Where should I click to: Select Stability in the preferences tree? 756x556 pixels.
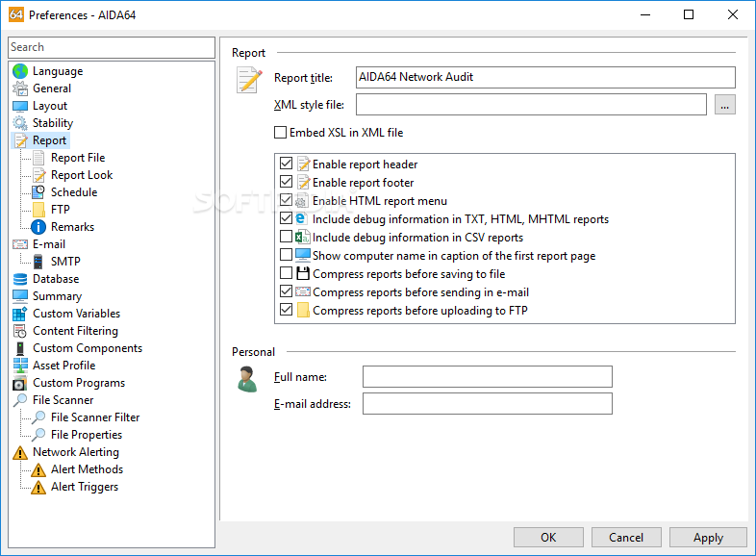(53, 123)
